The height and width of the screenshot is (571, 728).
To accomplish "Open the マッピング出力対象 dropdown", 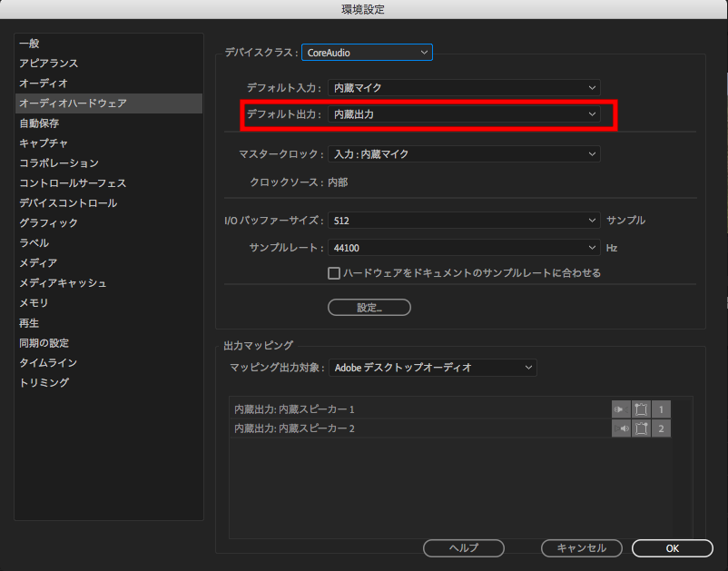I will (433, 368).
